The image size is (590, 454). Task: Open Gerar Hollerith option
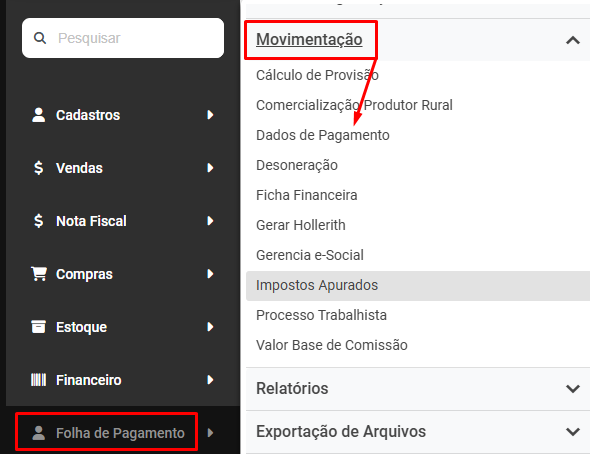pyautogui.click(x=301, y=225)
